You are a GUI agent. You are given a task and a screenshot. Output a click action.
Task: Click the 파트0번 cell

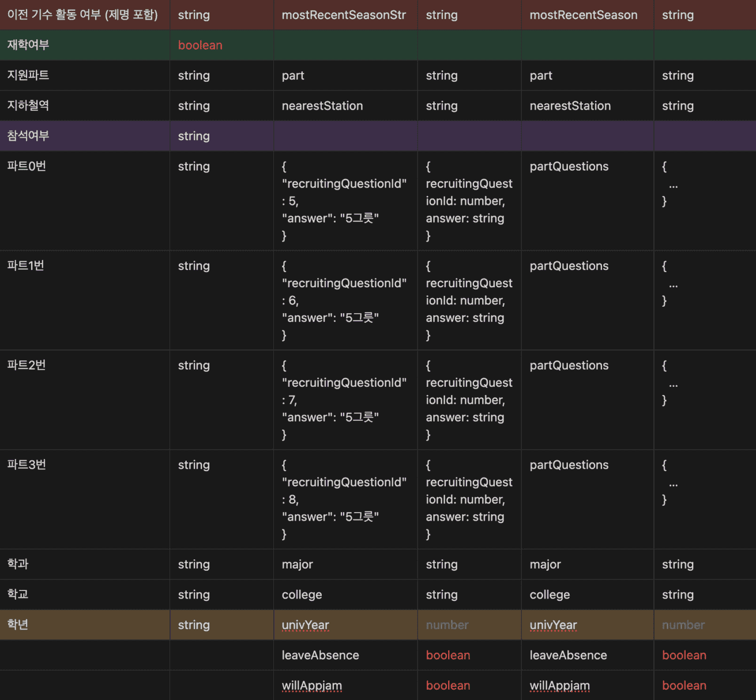(x=27, y=167)
